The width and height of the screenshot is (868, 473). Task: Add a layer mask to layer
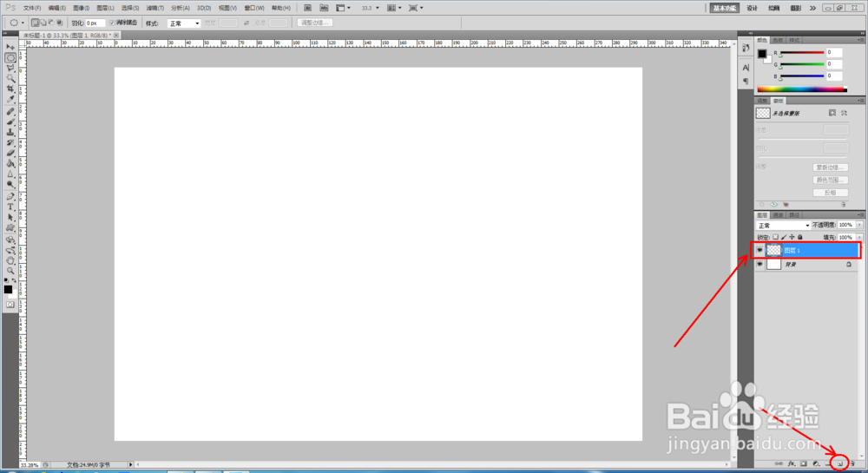pyautogui.click(x=804, y=463)
